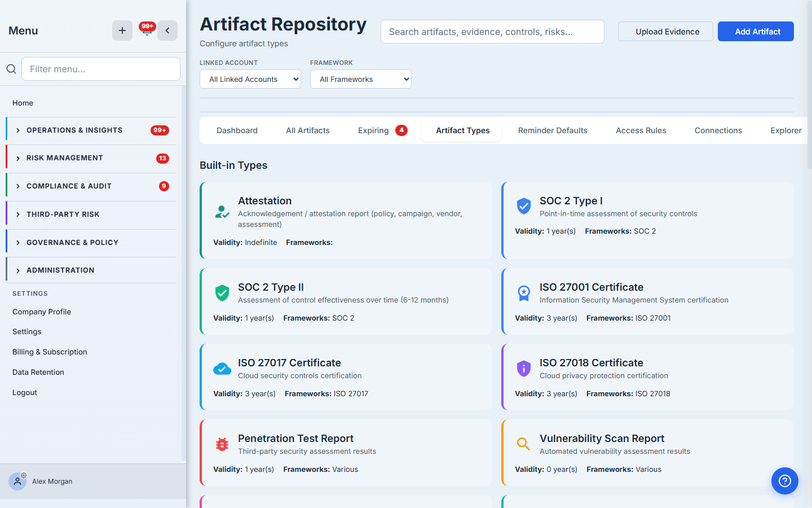Open Data Retention settings
Image resolution: width=812 pixels, height=508 pixels.
pyautogui.click(x=38, y=372)
